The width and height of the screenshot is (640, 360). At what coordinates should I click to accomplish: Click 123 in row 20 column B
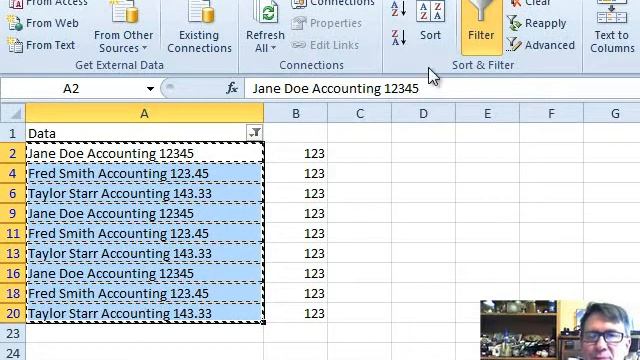coord(296,313)
